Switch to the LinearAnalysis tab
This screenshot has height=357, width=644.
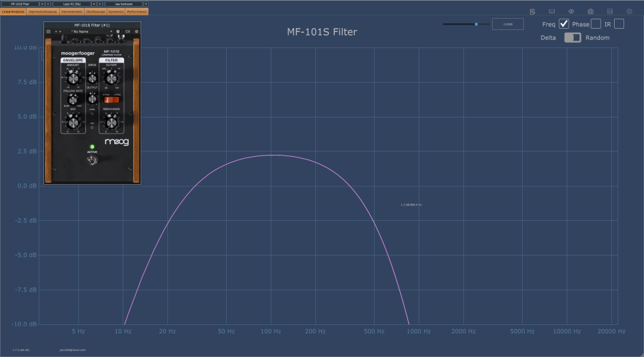[x=13, y=11]
